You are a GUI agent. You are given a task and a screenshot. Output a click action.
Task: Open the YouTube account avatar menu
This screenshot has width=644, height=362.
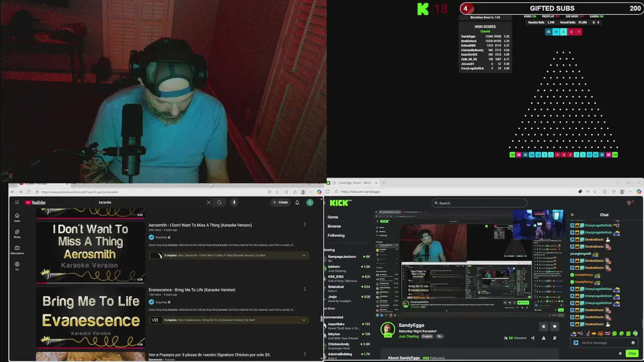point(310,203)
